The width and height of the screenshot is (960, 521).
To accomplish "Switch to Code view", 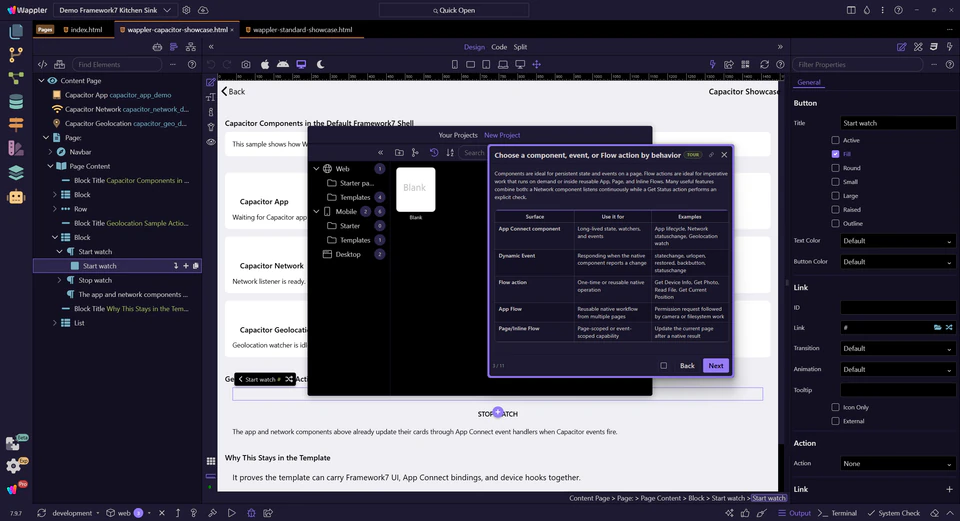I will coord(499,47).
